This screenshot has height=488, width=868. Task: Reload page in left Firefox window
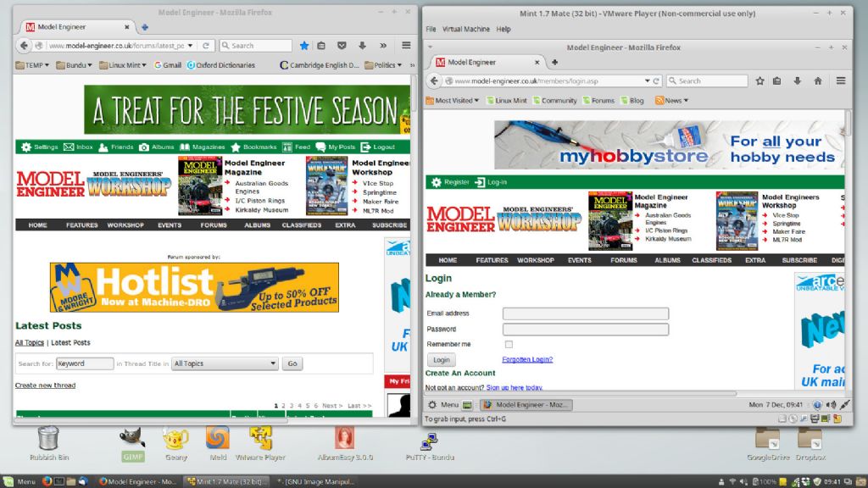pos(206,46)
